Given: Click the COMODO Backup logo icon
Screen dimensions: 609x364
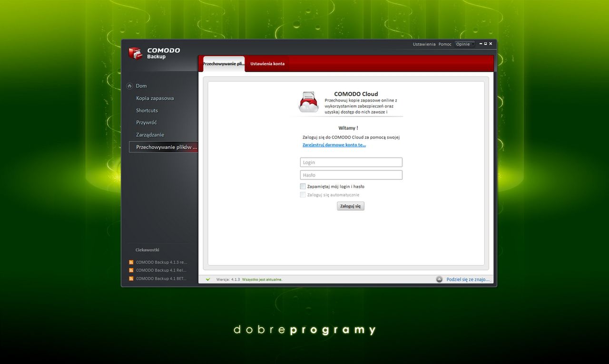Looking at the screenshot, I should pos(136,53).
